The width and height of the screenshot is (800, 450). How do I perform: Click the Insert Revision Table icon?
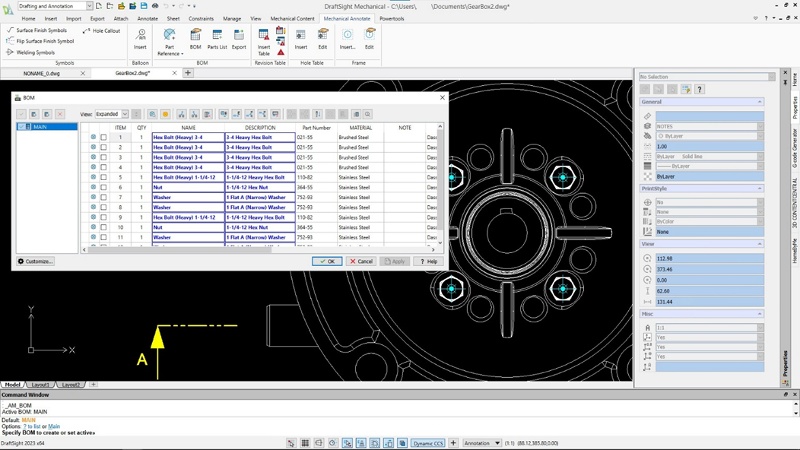point(264,38)
